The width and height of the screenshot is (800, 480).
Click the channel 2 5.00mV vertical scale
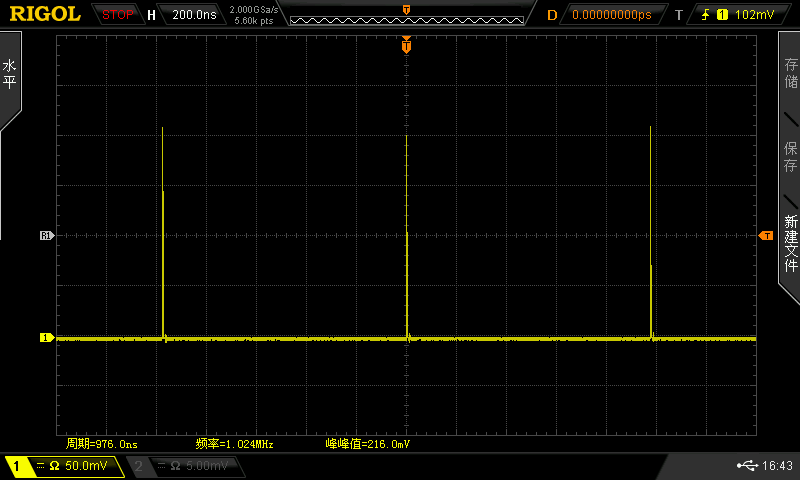point(207,466)
